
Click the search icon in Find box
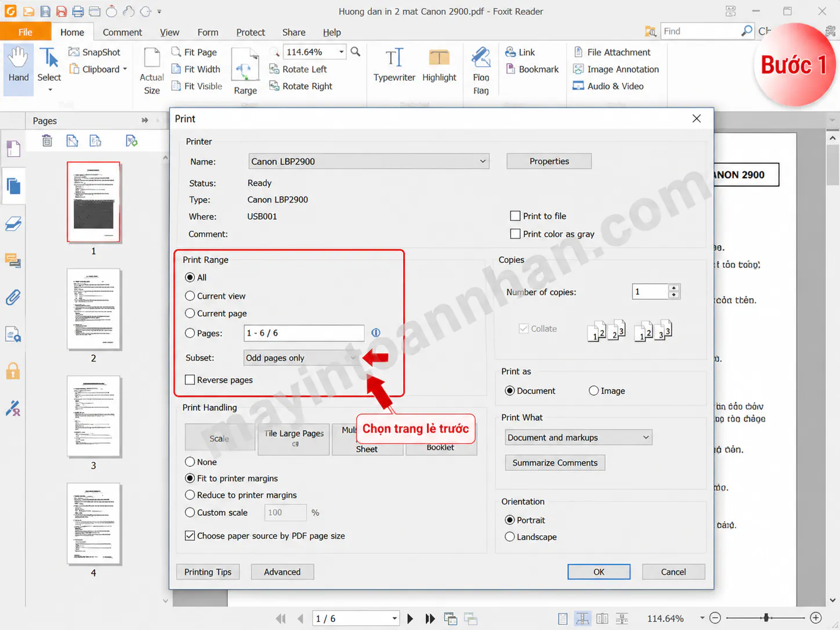click(747, 31)
